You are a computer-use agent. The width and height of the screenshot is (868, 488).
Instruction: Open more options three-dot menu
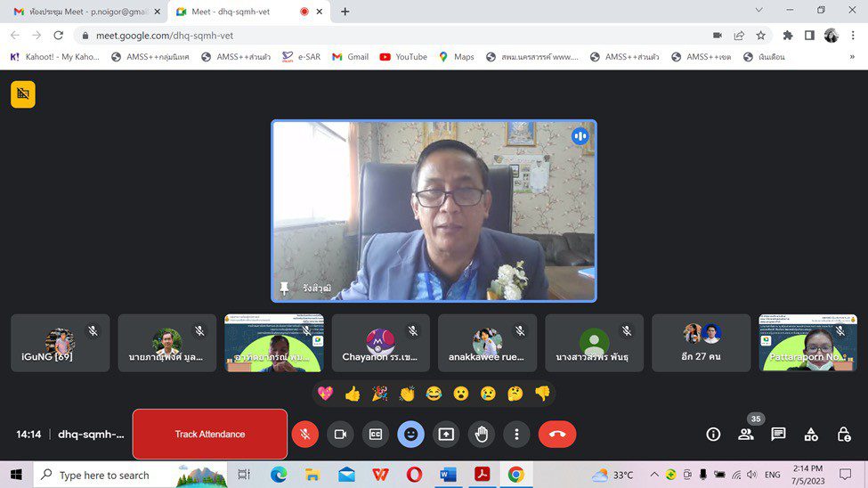[x=516, y=435]
